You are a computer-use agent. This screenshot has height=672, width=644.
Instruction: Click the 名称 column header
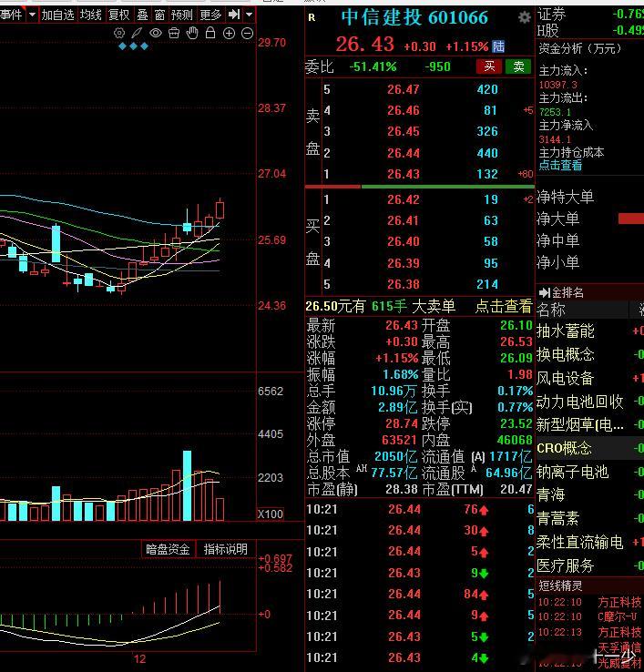pos(551,310)
